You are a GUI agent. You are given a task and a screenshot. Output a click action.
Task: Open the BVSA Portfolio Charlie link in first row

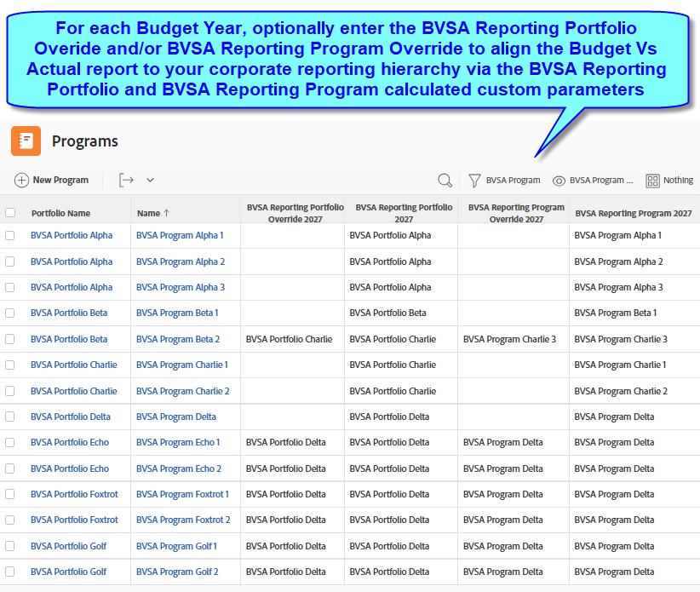[74, 365]
